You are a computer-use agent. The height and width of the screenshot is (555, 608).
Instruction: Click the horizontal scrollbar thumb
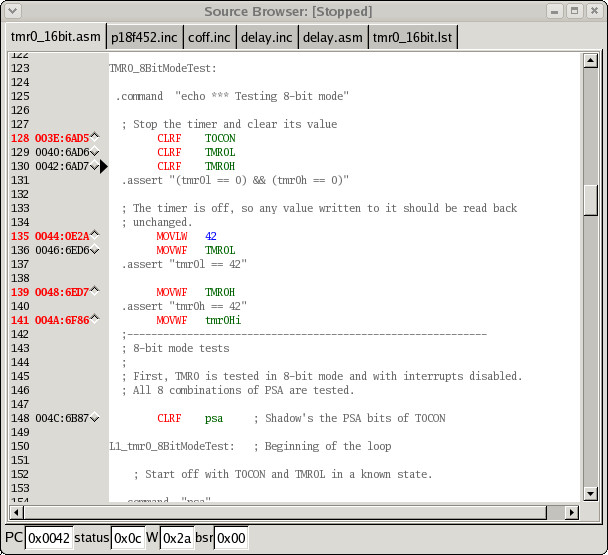(x=285, y=512)
